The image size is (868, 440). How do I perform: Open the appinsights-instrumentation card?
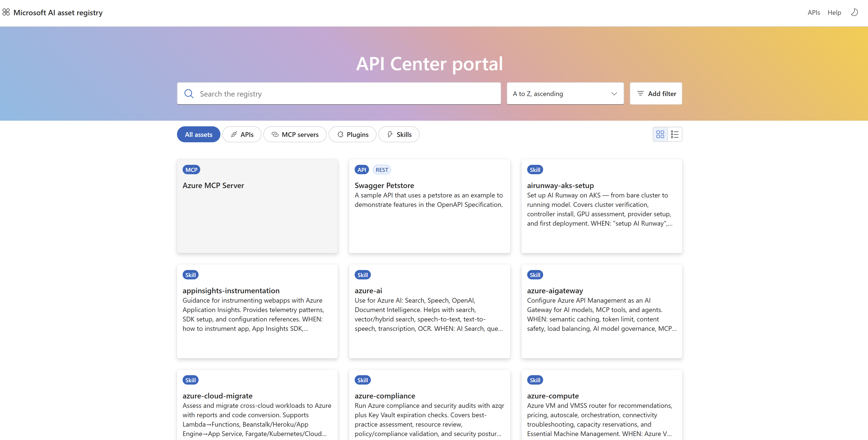click(x=257, y=311)
